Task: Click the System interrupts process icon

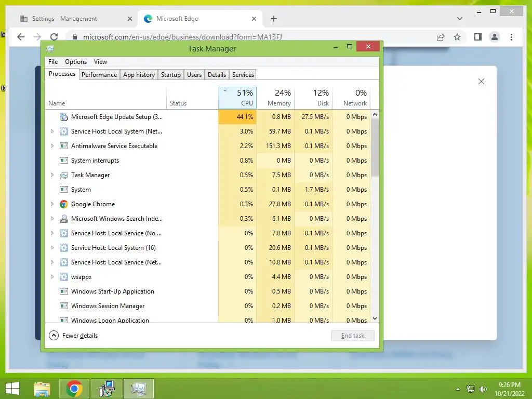Action: tap(64, 161)
